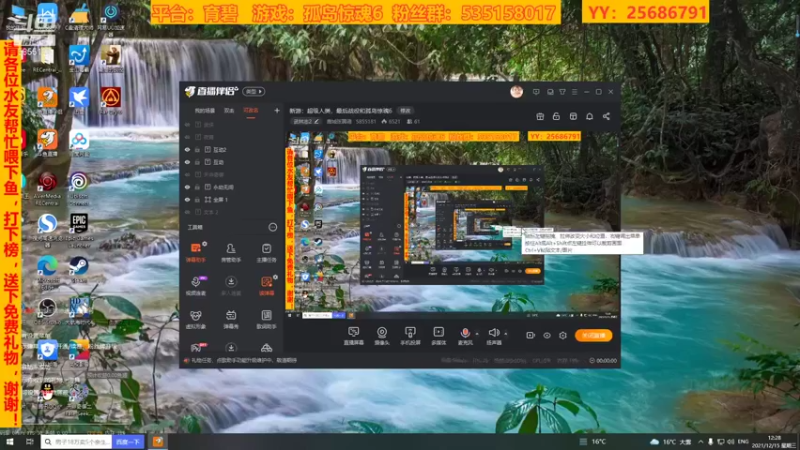Click the unlock padlock icon in header
Image resolution: width=800 pixels, height=450 pixels.
click(556, 116)
